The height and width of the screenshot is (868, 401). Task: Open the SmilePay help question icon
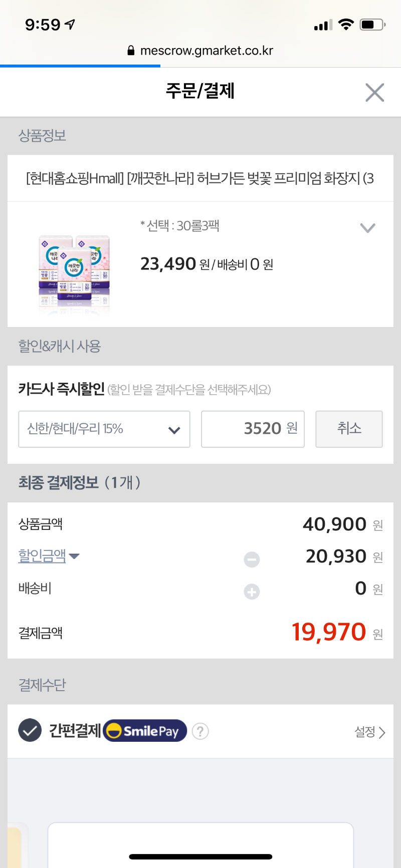(200, 731)
